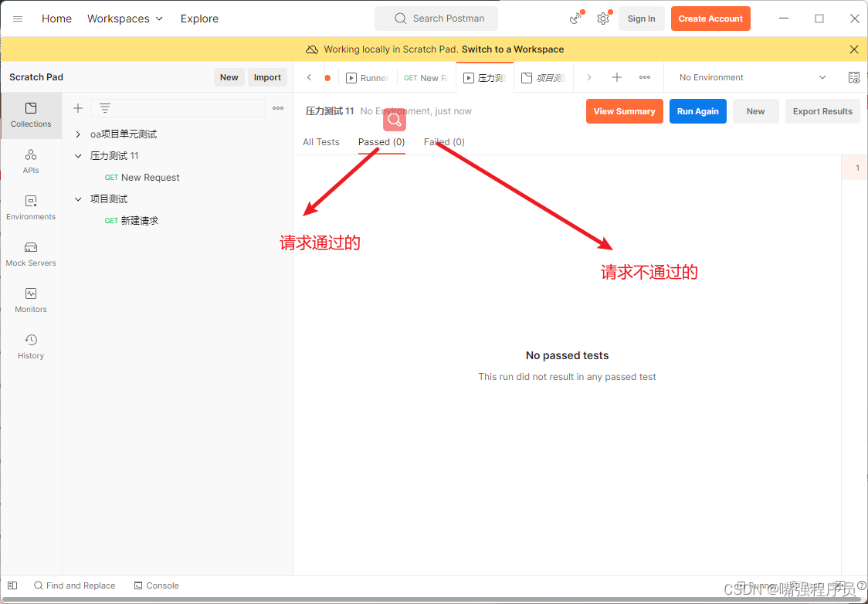Switch to the 压力测试 runner tab
Screen dimensions: 868x604
point(485,78)
